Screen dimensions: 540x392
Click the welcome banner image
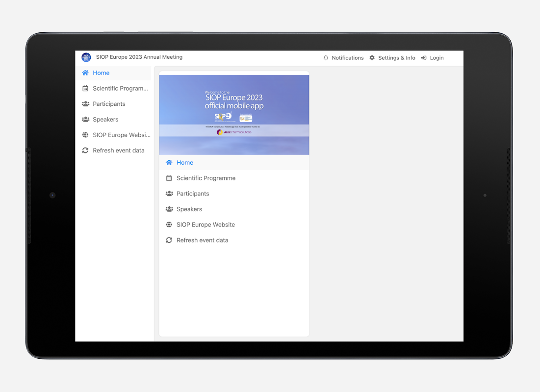234,115
